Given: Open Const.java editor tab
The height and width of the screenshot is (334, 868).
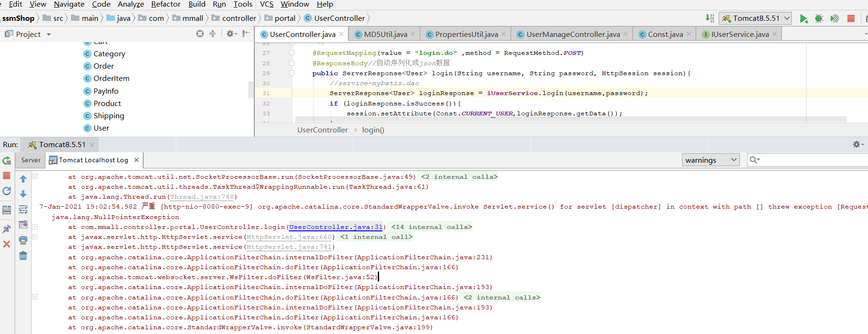Looking at the screenshot, I should (665, 34).
